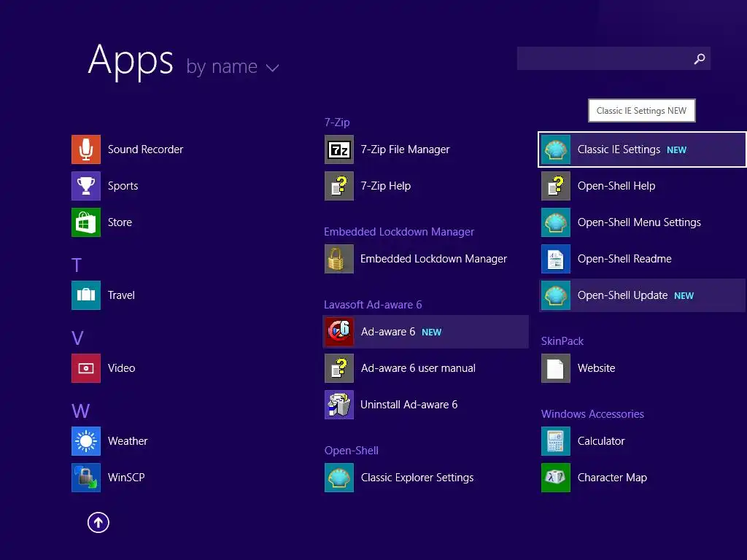
Task: Click the 'Open-Shell Menu Settings' label
Action: [639, 222]
